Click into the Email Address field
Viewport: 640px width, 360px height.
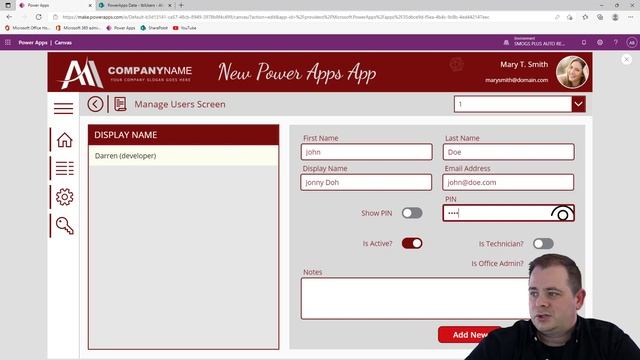pyautogui.click(x=508, y=182)
